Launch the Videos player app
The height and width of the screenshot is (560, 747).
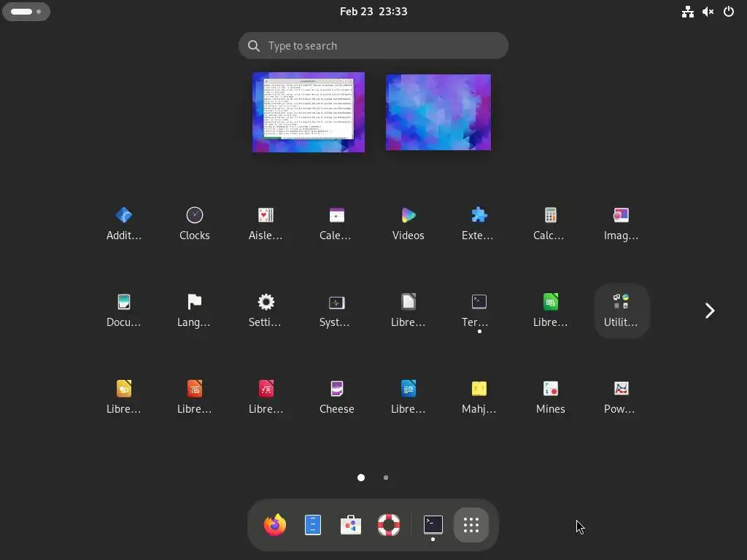[409, 223]
